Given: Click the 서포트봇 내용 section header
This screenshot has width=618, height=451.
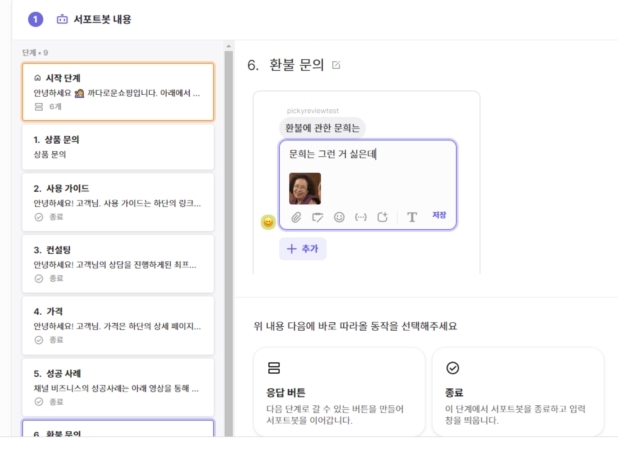Looking at the screenshot, I should tap(102, 19).
